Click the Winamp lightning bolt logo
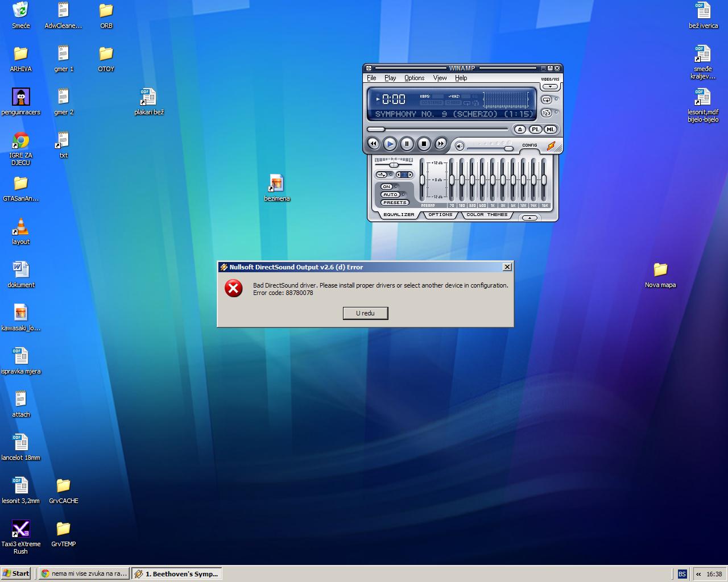 point(551,146)
